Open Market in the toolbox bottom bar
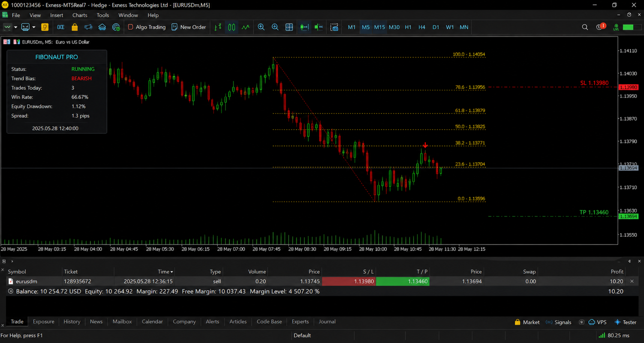The height and width of the screenshot is (343, 644). 527,322
